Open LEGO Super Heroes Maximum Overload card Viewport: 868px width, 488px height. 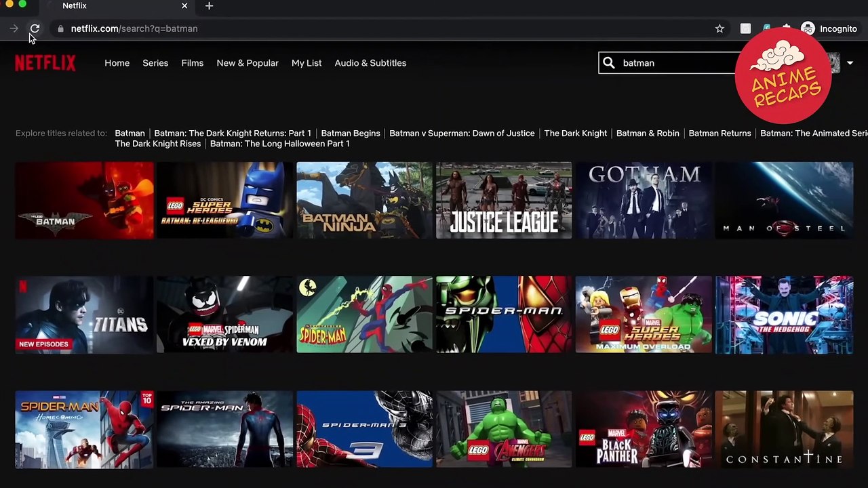point(644,314)
